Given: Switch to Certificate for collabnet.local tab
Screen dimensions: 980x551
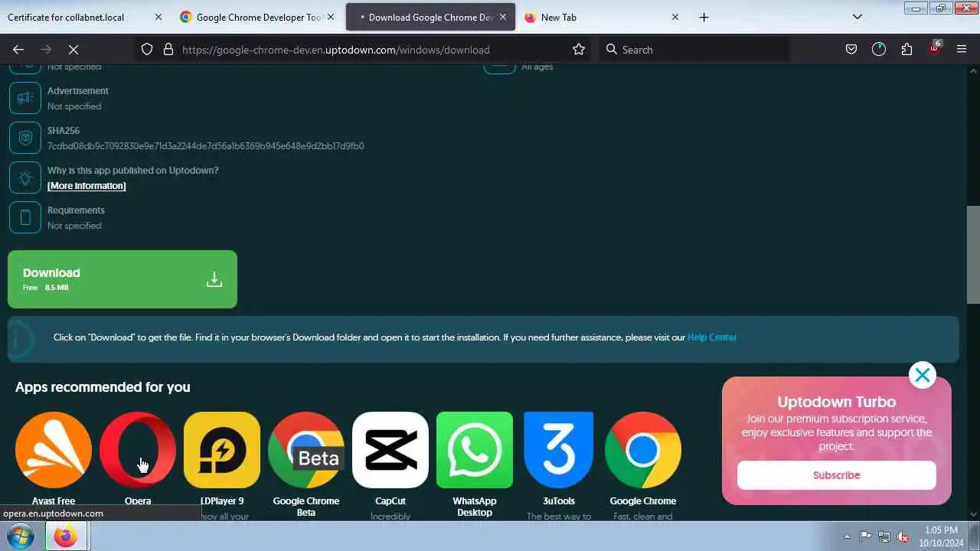Looking at the screenshot, I should 83,17.
